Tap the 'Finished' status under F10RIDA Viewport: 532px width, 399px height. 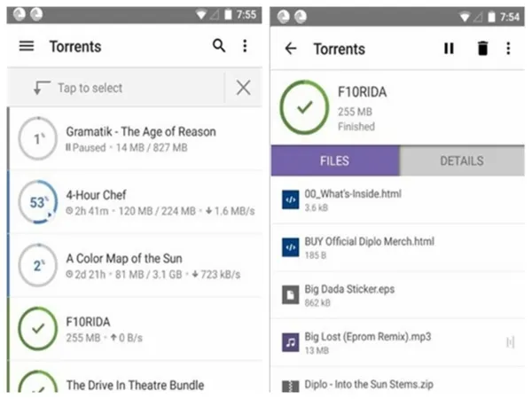tap(356, 127)
